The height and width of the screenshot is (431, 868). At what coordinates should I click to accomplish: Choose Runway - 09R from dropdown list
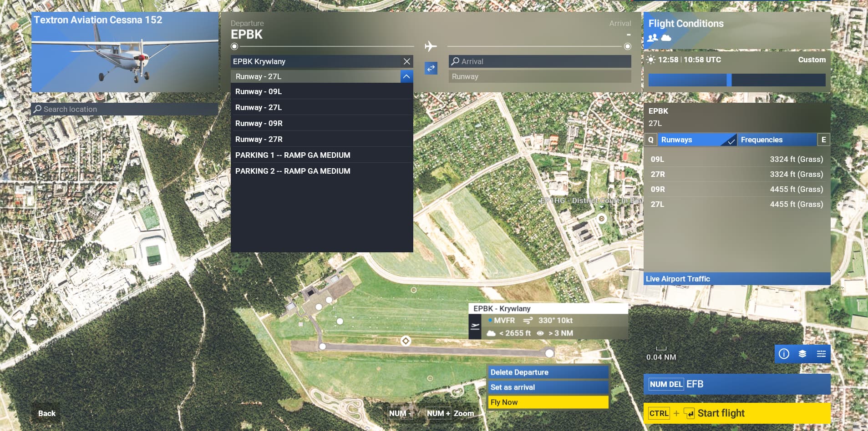pos(322,123)
